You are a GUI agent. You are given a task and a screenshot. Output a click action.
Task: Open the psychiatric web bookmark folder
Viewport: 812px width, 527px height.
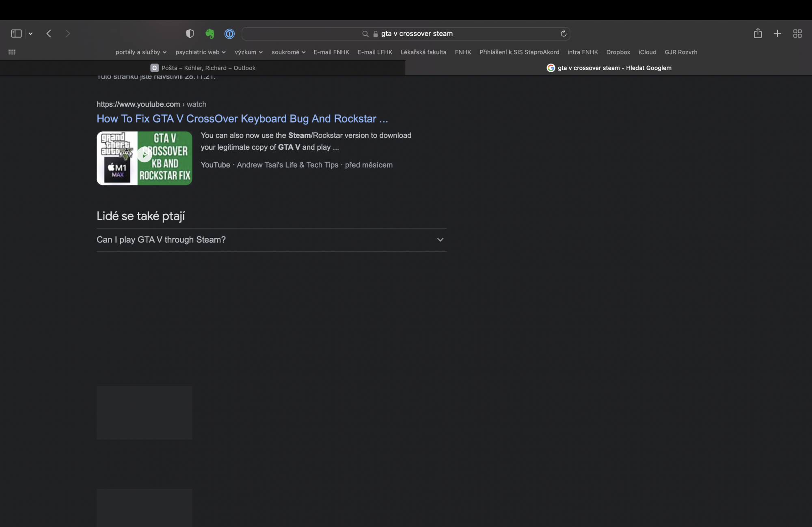click(x=200, y=52)
